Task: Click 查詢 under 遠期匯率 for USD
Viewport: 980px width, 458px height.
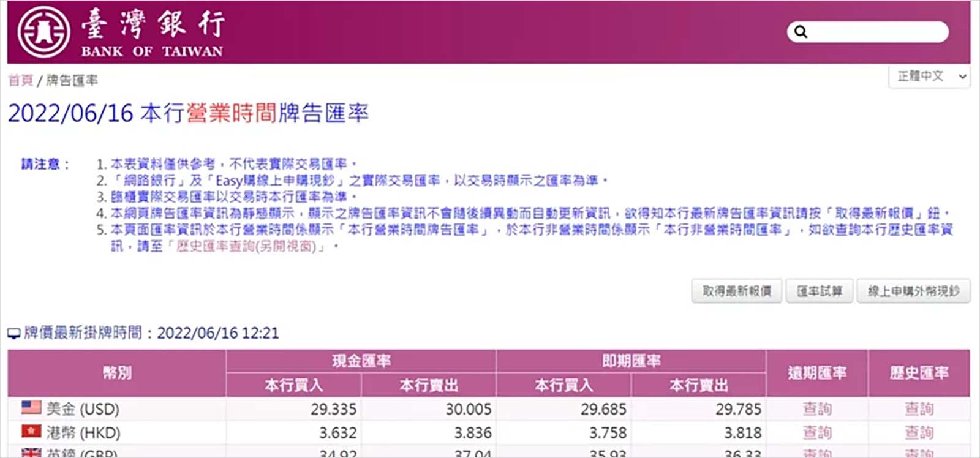Action: (817, 408)
